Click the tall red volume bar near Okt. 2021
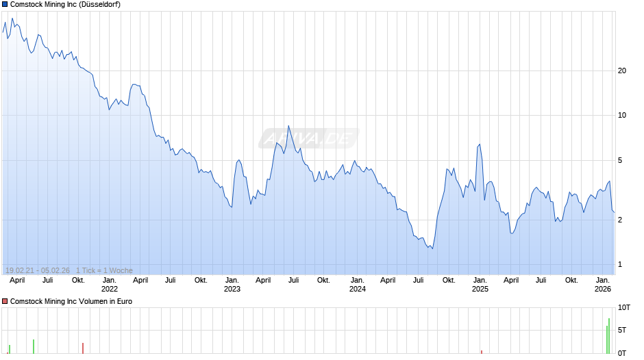This screenshot has height=360, width=644. click(x=82, y=348)
